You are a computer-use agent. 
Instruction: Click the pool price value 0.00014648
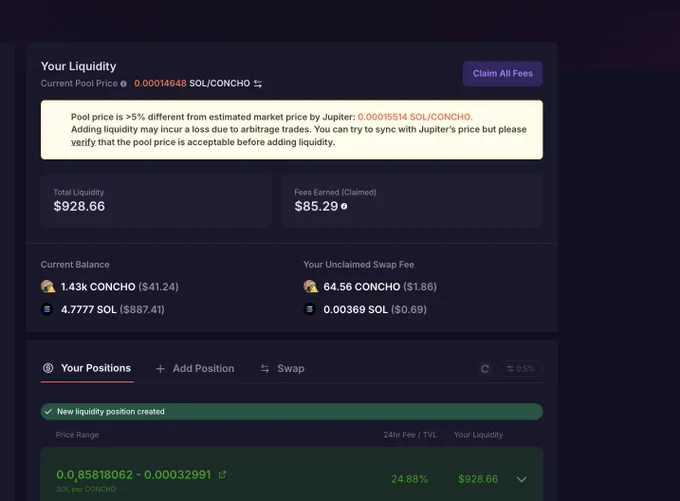coord(160,83)
